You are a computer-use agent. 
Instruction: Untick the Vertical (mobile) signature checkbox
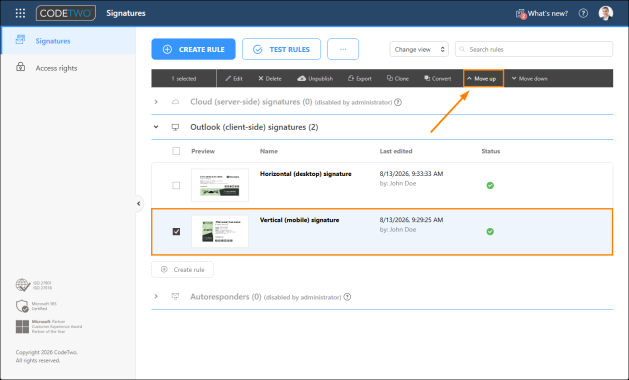pos(176,232)
